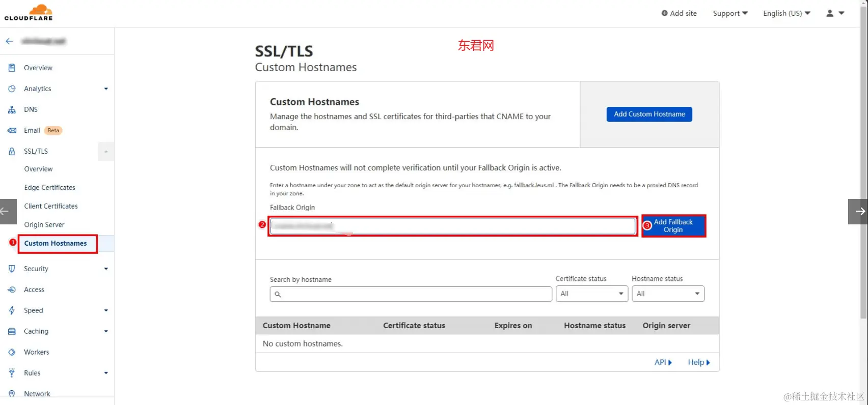Viewport: 868px width, 405px height.
Task: Click the page vertical scrollbar
Action: (x=863, y=163)
